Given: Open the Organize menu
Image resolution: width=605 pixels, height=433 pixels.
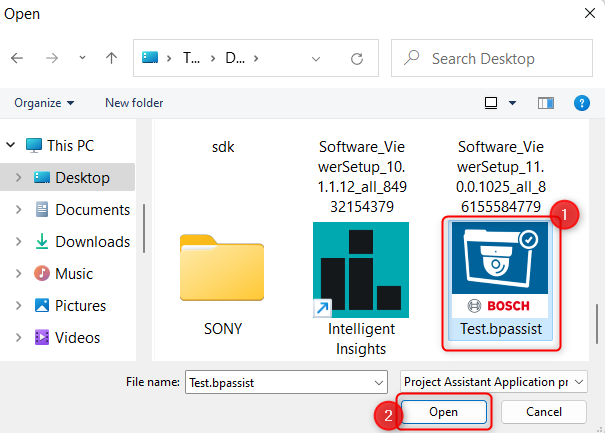Looking at the screenshot, I should (44, 103).
